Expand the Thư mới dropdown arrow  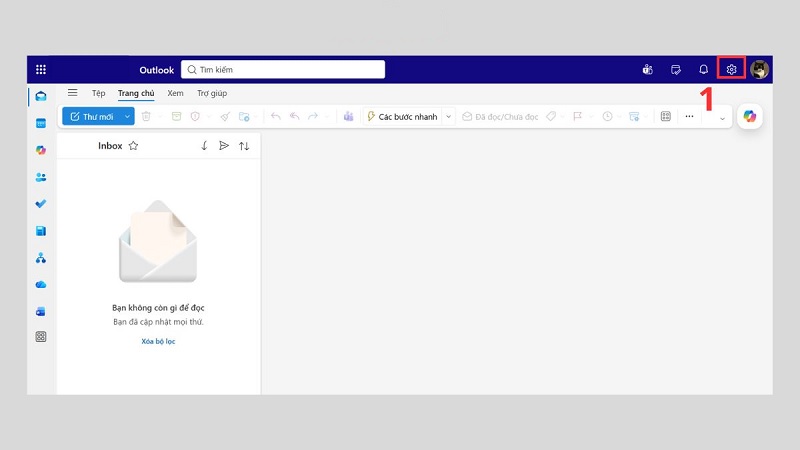[127, 116]
